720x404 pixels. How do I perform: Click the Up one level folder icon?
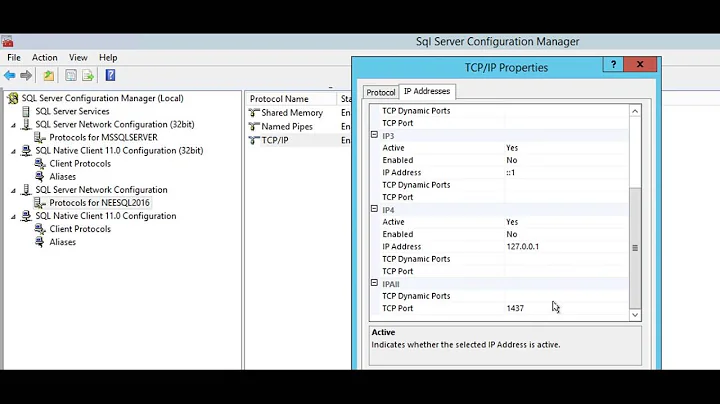[49, 75]
